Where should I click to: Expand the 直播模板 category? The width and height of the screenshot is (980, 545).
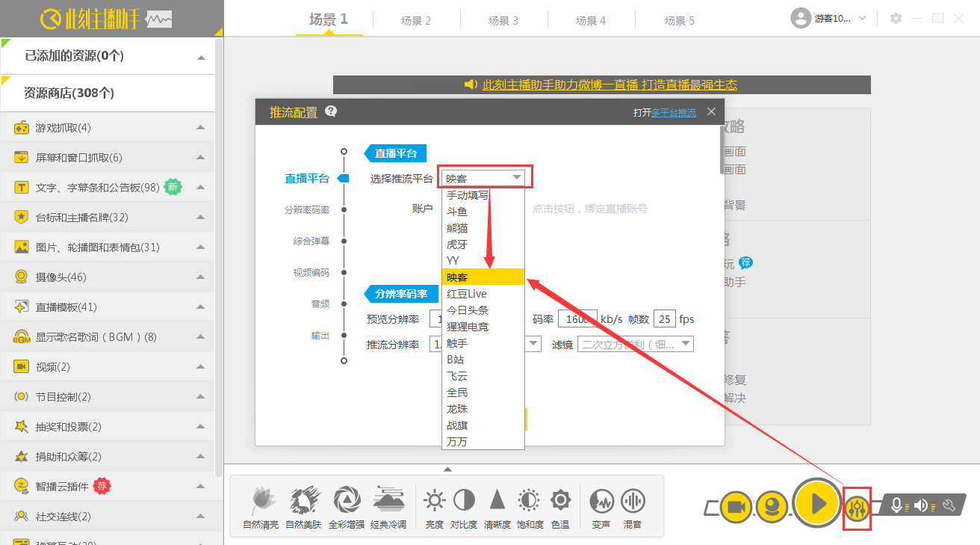coord(201,307)
